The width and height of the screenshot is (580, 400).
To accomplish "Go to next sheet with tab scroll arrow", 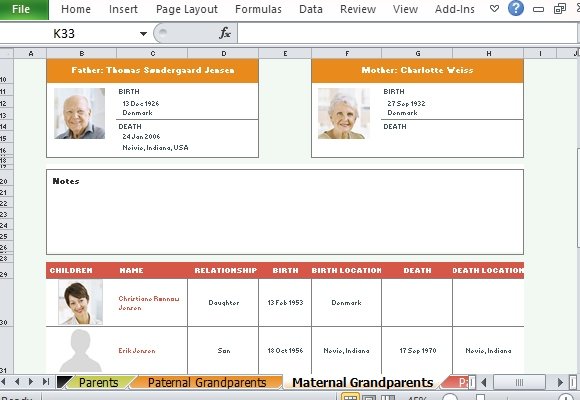I will 31,381.
